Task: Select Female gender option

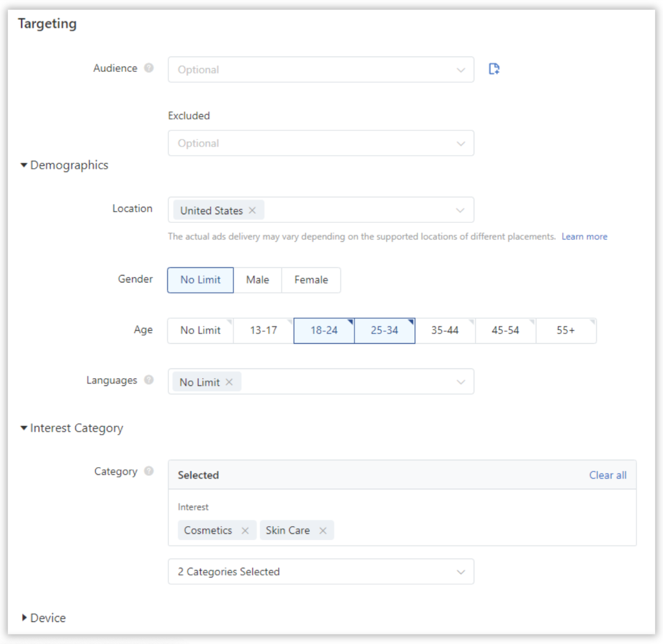Action: point(311,280)
